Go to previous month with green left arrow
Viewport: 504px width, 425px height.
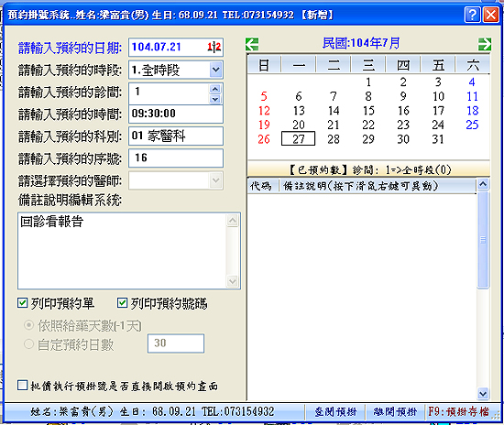pyautogui.click(x=252, y=44)
